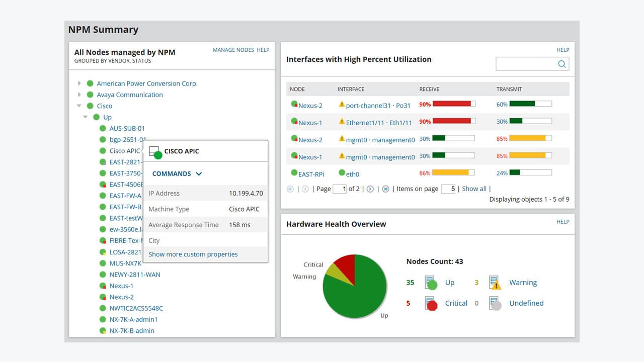Open the MANAGE NODES link
The image size is (644, 362).
233,50
